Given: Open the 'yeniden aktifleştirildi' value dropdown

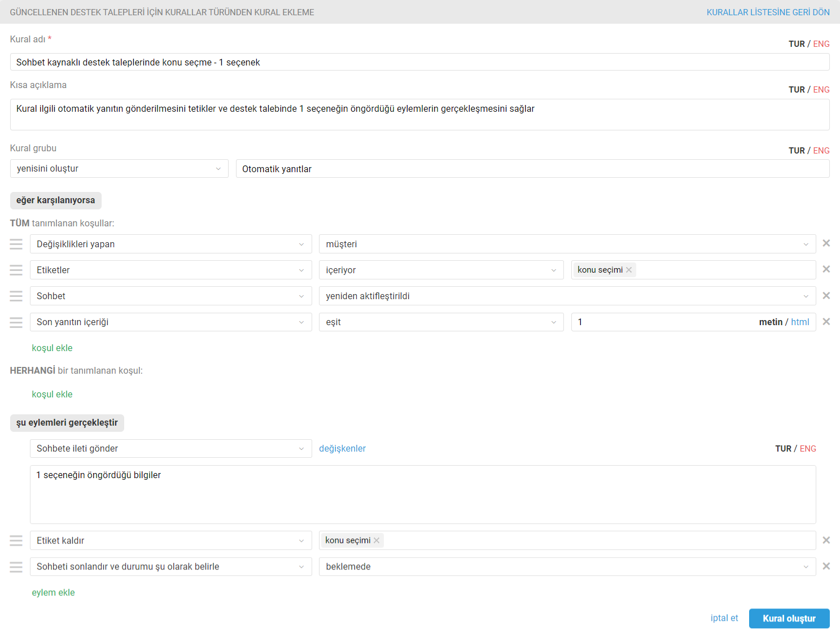Looking at the screenshot, I should (567, 296).
